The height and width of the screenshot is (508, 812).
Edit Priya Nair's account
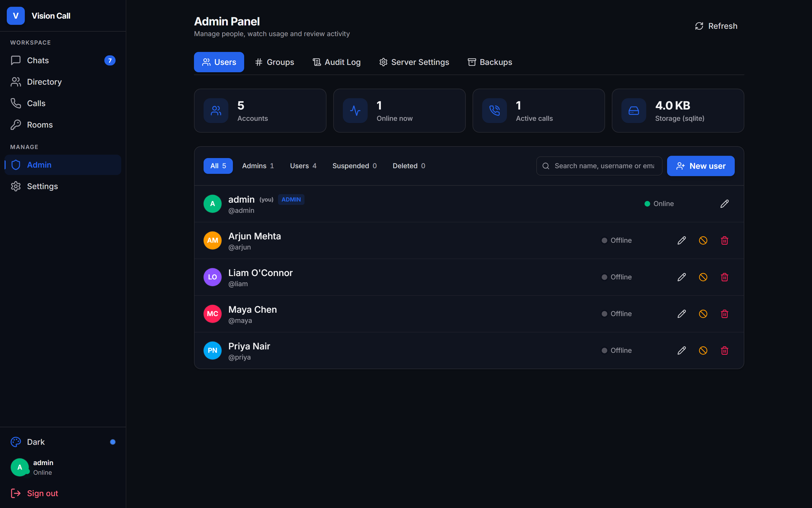tap(681, 350)
